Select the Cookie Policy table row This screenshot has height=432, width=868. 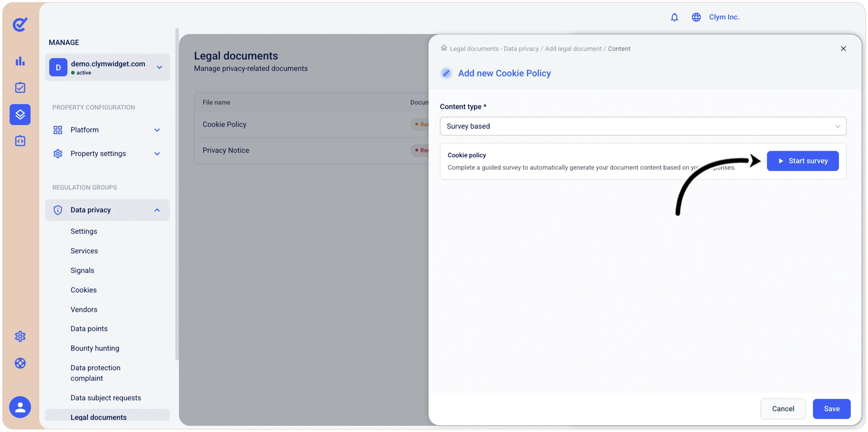point(312,124)
